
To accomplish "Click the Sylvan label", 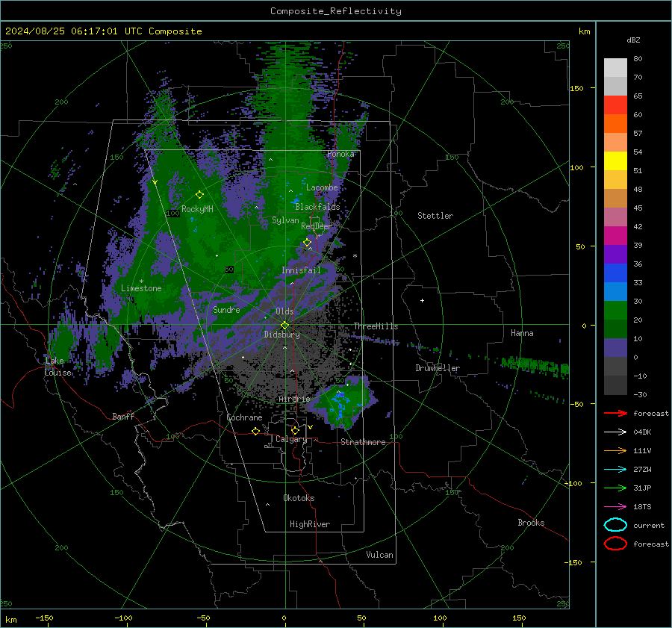I will 285,220.
